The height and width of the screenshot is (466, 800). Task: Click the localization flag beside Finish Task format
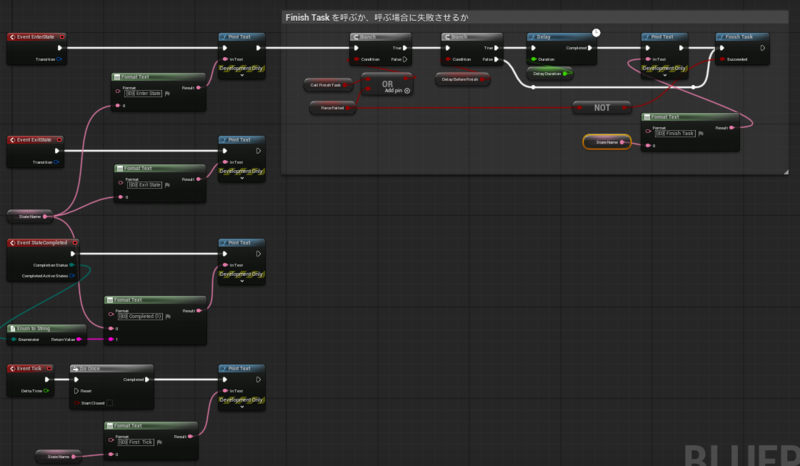click(701, 133)
